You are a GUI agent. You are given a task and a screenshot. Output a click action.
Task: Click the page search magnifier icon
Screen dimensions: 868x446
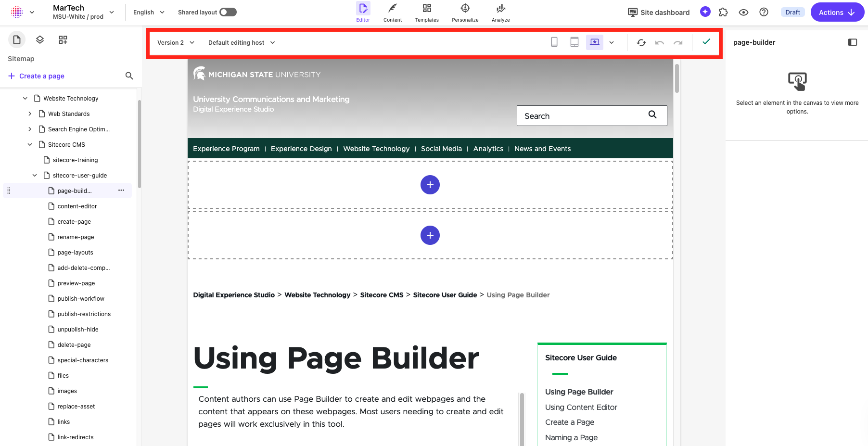click(652, 115)
